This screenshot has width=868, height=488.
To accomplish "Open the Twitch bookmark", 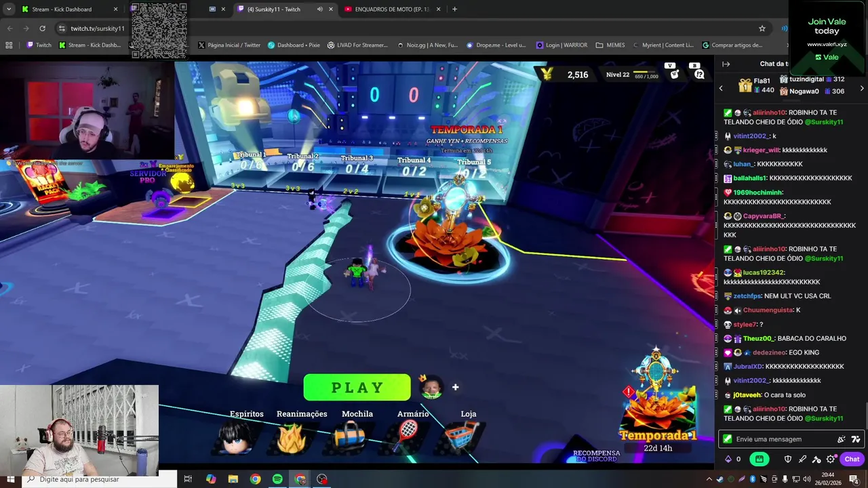I will [39, 45].
